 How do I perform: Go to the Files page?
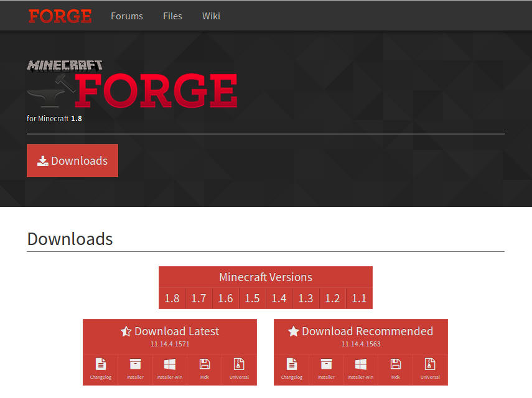(x=172, y=16)
